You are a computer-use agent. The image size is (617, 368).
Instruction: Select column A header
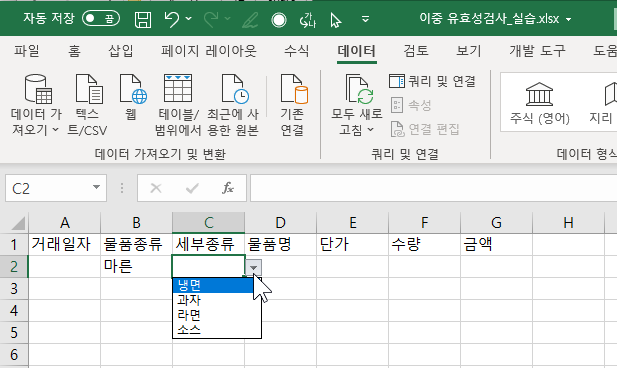(65, 223)
